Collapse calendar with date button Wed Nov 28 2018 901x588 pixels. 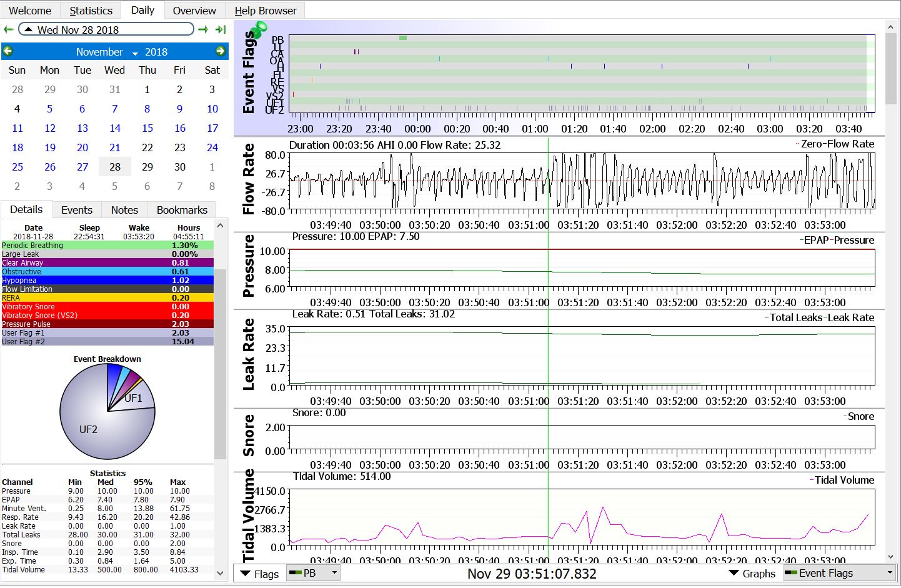click(106, 29)
